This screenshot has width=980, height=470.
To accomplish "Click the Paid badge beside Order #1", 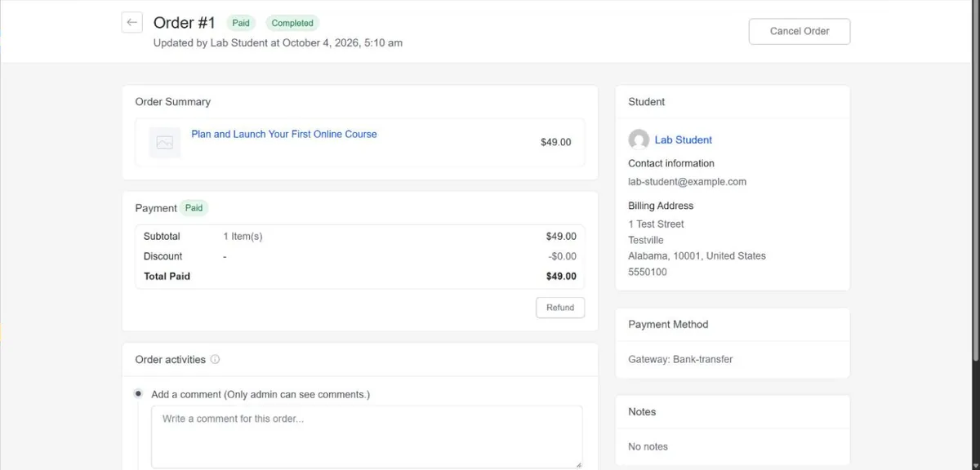I will click(x=241, y=23).
